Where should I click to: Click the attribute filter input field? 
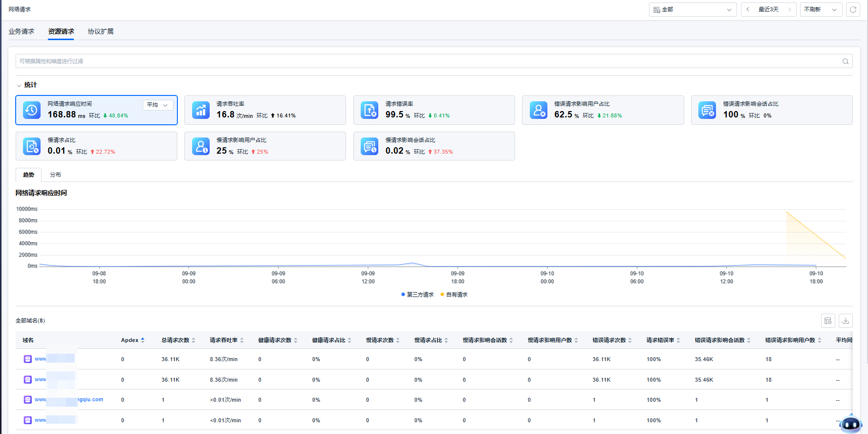coord(425,61)
